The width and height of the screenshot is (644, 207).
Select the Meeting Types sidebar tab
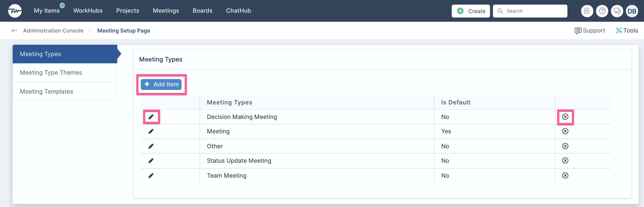(x=65, y=54)
